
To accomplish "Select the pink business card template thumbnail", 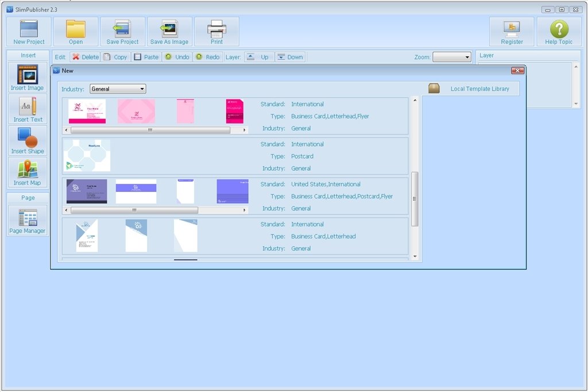I will pyautogui.click(x=87, y=111).
